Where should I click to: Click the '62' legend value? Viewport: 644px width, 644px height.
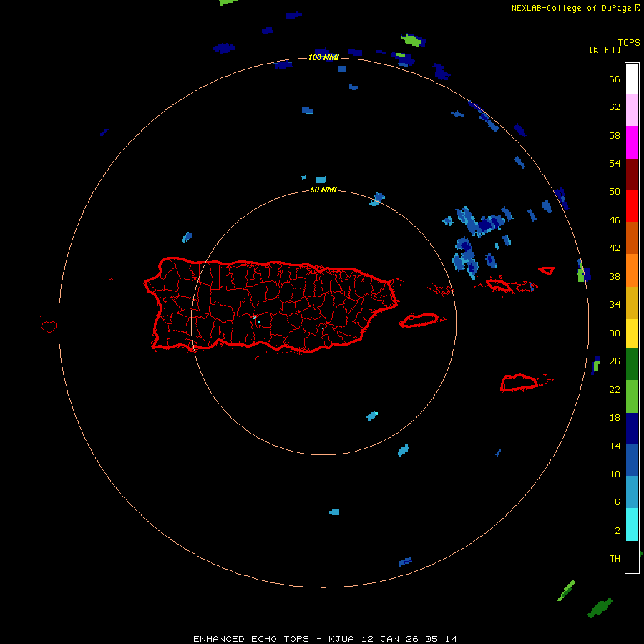click(x=615, y=107)
